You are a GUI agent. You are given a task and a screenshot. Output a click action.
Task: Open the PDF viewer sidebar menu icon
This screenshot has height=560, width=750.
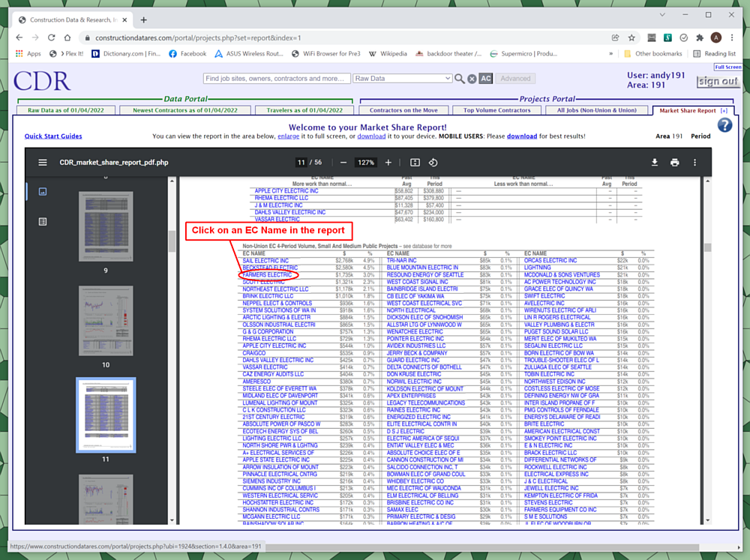(43, 163)
